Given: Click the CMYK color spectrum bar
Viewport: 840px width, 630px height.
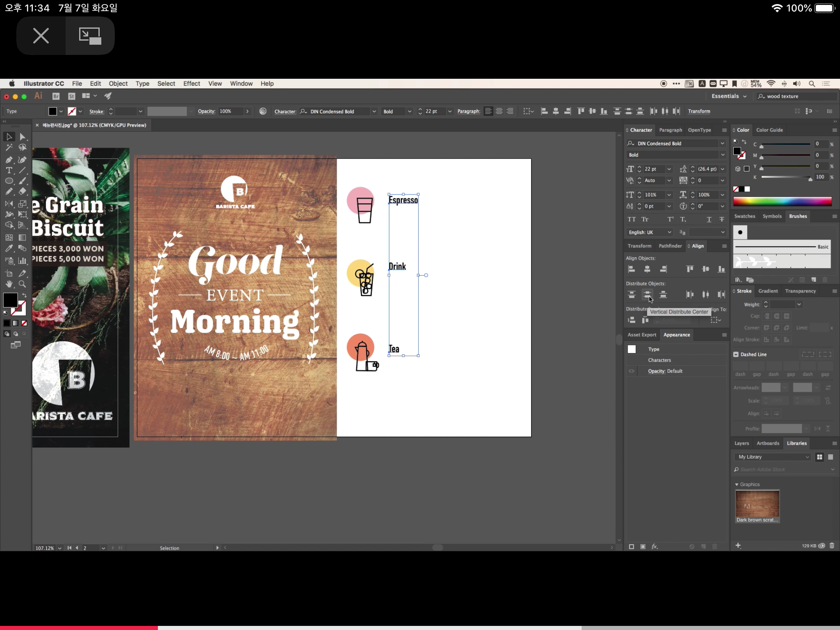Looking at the screenshot, I should pos(782,201).
